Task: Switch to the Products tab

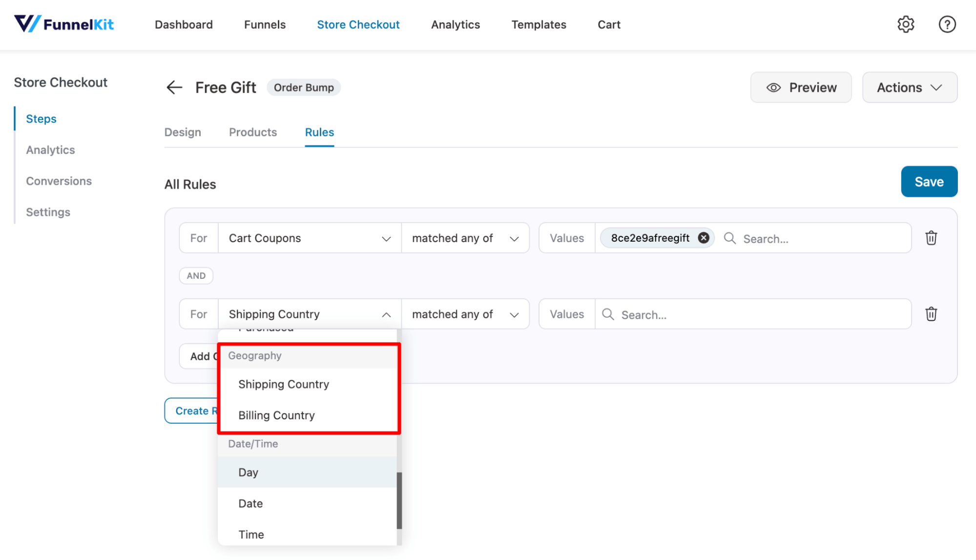Action: pyautogui.click(x=253, y=132)
